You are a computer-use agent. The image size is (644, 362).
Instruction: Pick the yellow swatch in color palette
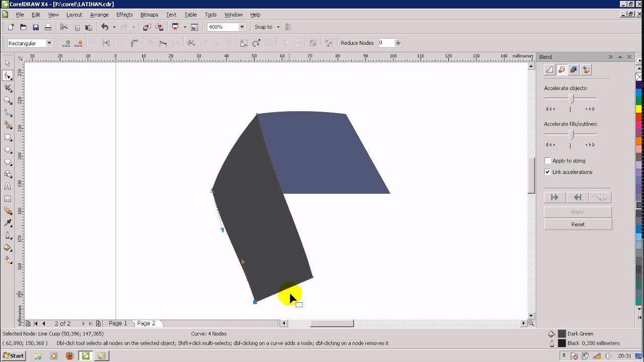point(639,109)
